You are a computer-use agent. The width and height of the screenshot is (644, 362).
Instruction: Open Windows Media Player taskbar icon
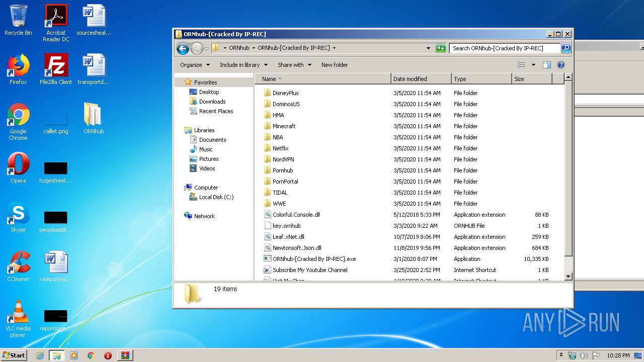coord(74,355)
